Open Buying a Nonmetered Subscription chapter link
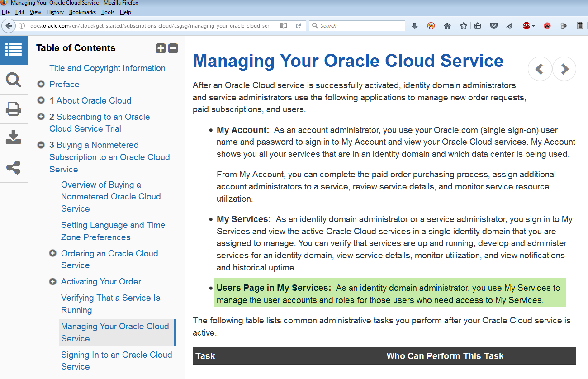The image size is (588, 379). coord(109,157)
